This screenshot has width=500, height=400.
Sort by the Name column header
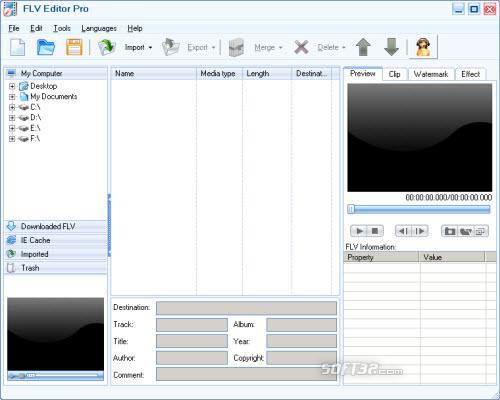[x=154, y=73]
